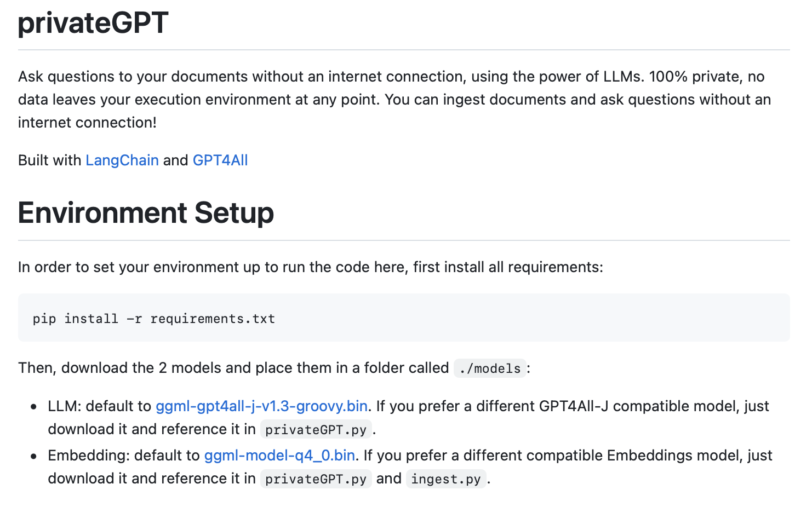
Task: Click privateGPT.py code in the LLM bullet
Action: coord(316,430)
